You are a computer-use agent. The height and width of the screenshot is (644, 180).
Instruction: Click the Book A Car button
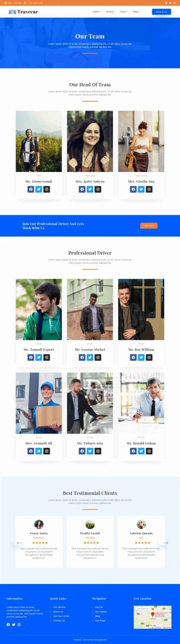coord(161,12)
